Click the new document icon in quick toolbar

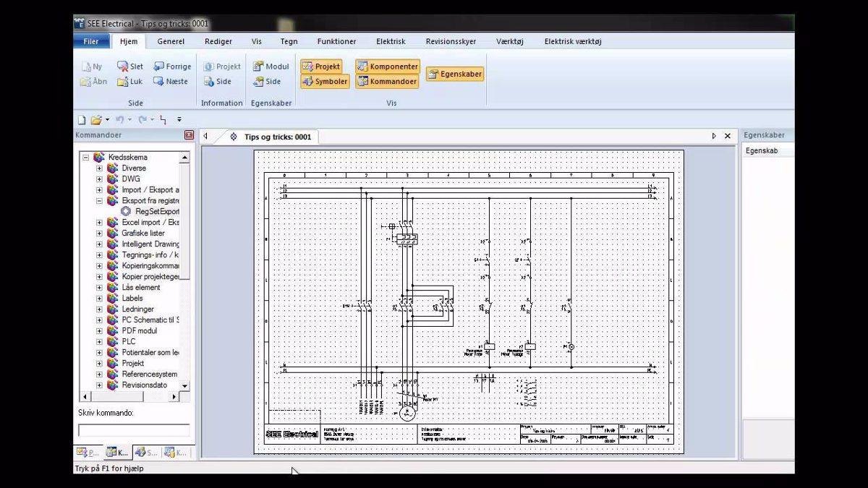click(82, 120)
